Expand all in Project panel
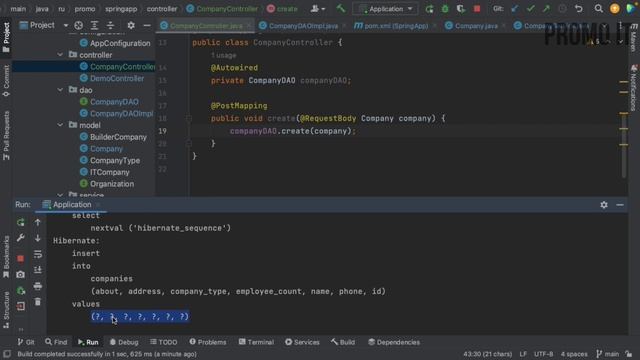This screenshot has width=640, height=360. [94, 25]
